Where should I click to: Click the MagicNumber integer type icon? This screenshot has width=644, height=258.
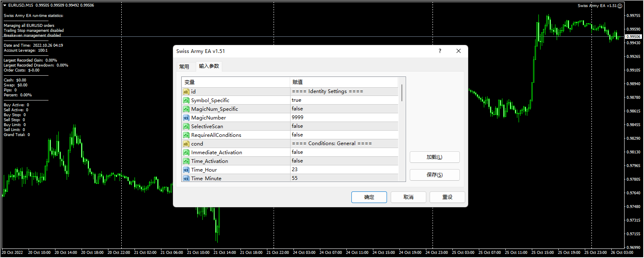(x=186, y=117)
